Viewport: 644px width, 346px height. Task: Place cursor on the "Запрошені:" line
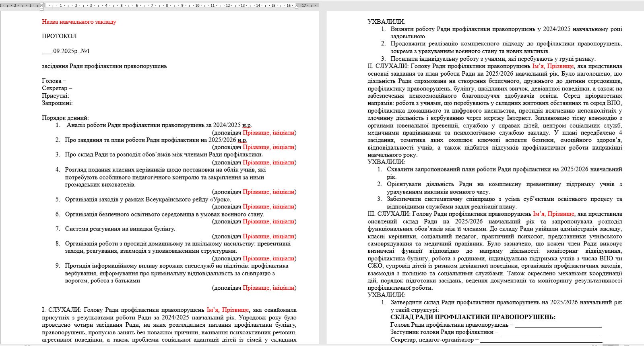coord(57,103)
